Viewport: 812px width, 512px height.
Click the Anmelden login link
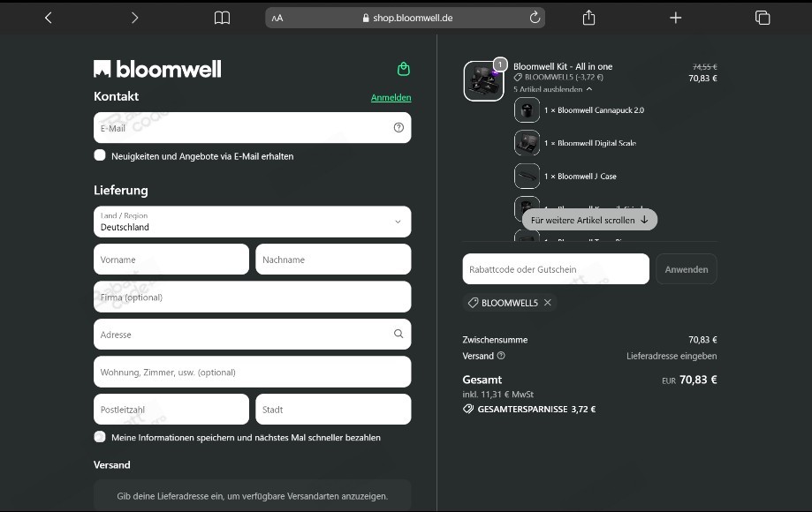point(391,98)
